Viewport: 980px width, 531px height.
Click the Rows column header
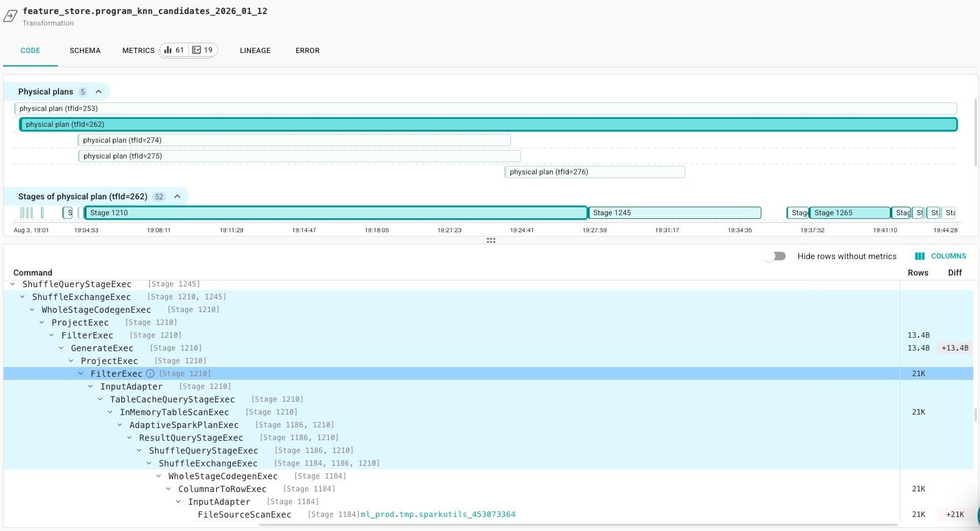[918, 273]
